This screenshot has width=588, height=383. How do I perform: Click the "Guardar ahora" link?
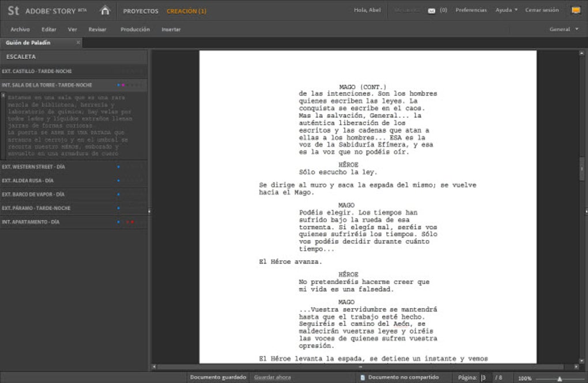[272, 377]
